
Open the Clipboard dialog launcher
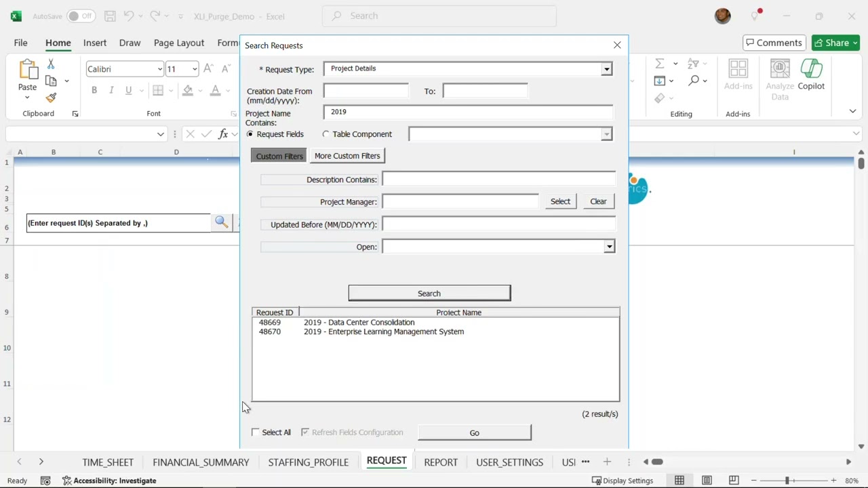pyautogui.click(x=75, y=114)
